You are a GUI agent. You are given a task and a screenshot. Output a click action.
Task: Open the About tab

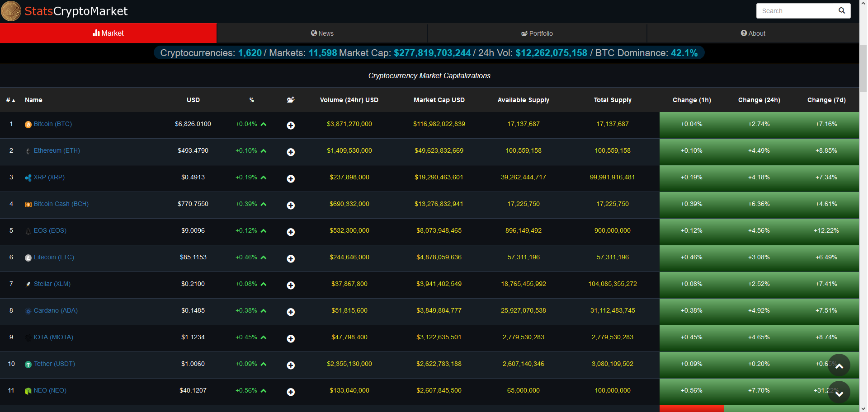pyautogui.click(x=753, y=33)
